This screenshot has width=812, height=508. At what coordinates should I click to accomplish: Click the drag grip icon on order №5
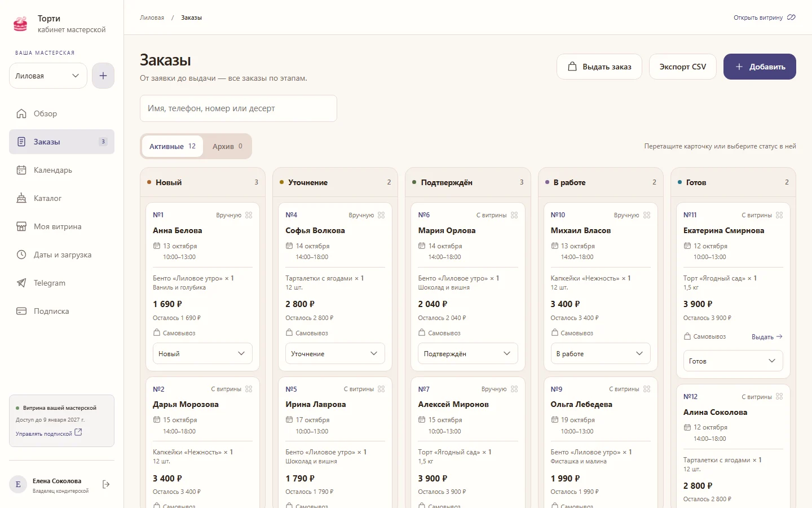click(381, 389)
